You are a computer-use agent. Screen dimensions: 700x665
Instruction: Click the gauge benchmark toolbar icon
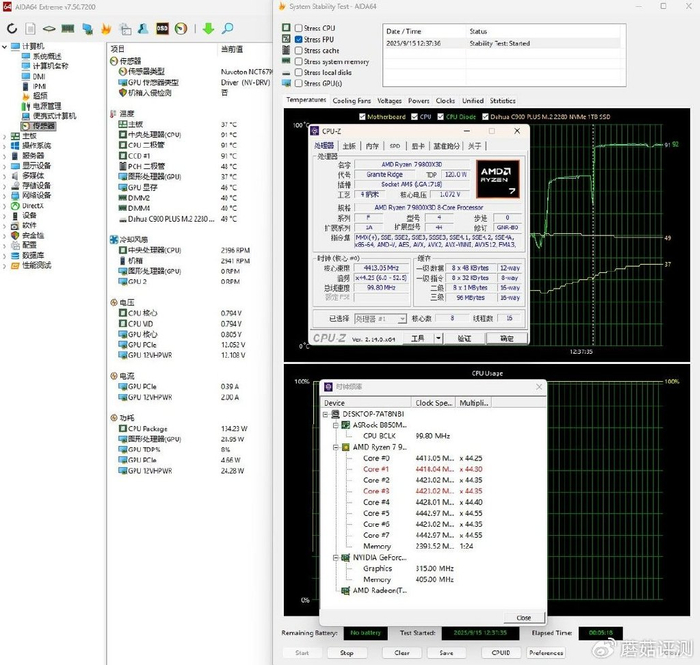[x=180, y=29]
